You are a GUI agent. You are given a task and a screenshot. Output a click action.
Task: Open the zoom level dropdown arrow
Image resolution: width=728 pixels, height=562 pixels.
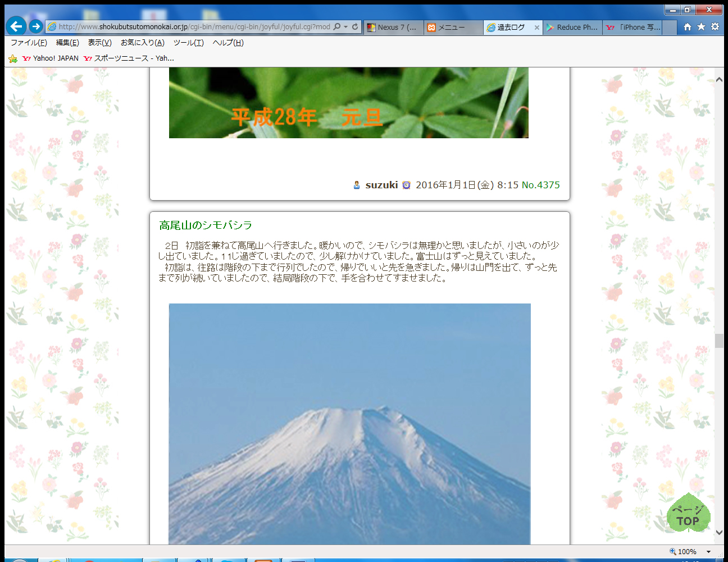[708, 552]
